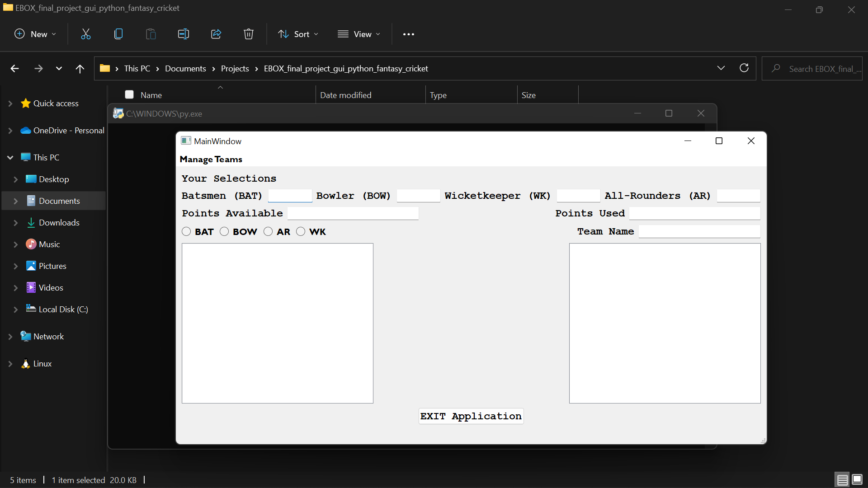Navigate up one folder level
868x488 pixels.
80,68
